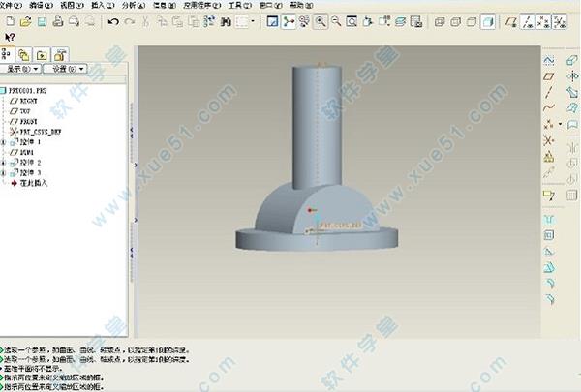Open the 显示 dropdown in model tree

[x=20, y=69]
